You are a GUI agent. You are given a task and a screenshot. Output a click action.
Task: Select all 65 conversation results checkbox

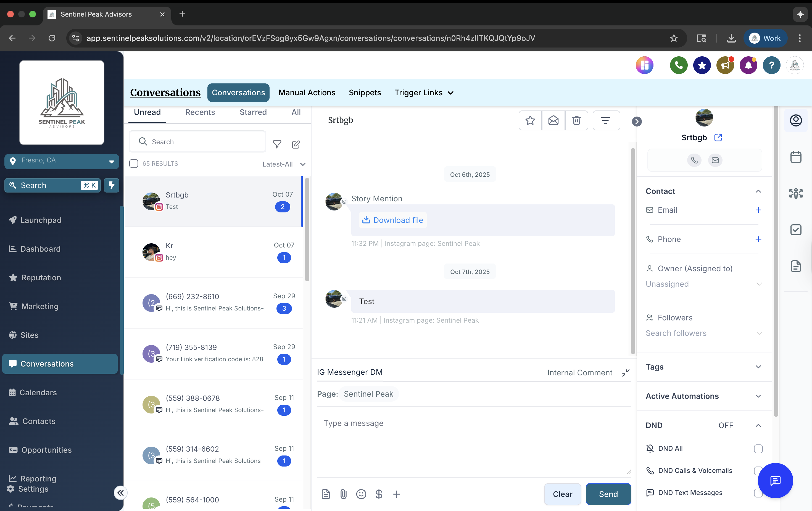coord(133,164)
